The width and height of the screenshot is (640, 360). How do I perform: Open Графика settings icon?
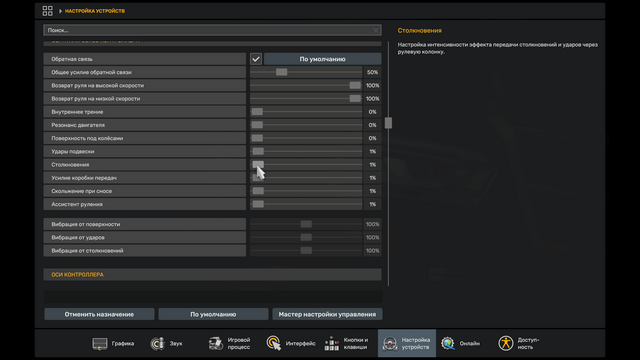(100, 344)
